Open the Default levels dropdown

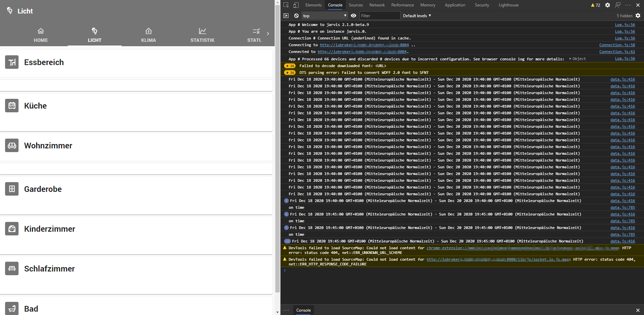pos(417,16)
